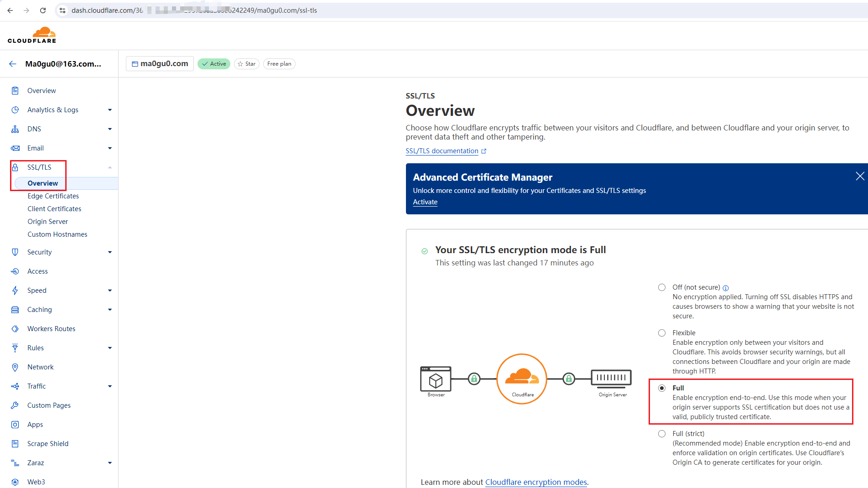This screenshot has width=868, height=488.
Task: Expand the DNS menu arrow
Action: point(110,129)
